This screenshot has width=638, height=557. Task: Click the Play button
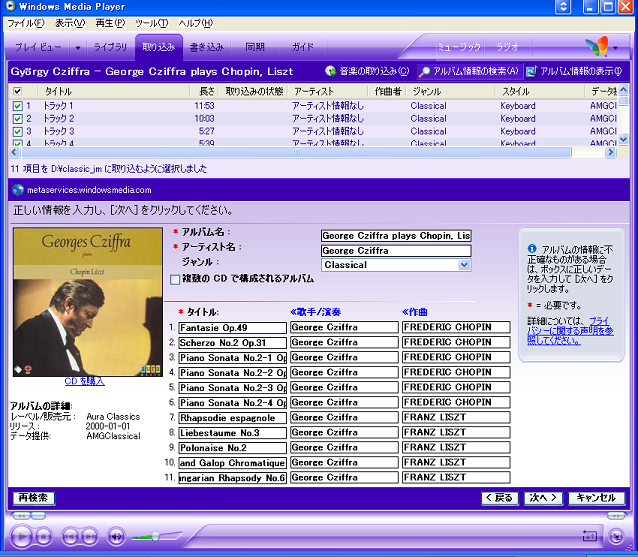tap(21, 537)
